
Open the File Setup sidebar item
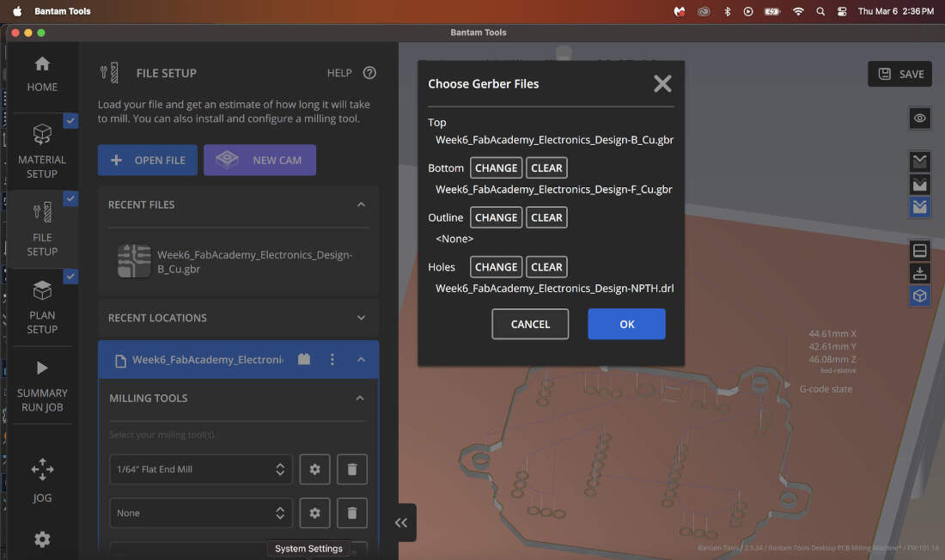[x=42, y=229]
